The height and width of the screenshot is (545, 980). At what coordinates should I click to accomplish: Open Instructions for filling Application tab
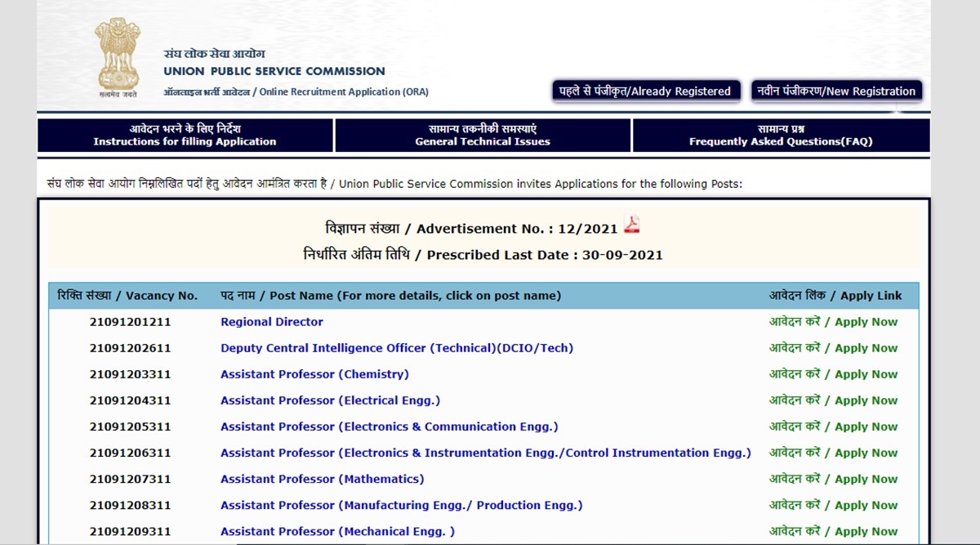(x=185, y=136)
